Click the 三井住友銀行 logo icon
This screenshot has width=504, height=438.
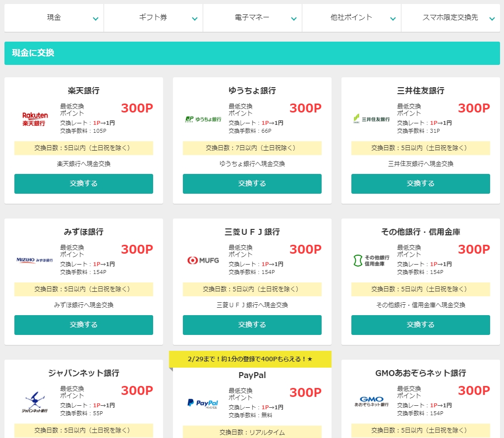(371, 119)
